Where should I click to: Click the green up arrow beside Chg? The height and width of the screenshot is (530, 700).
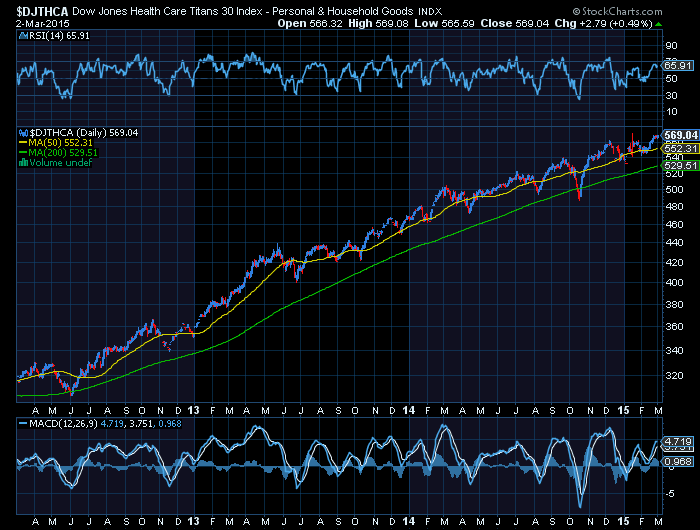pyautogui.click(x=658, y=24)
